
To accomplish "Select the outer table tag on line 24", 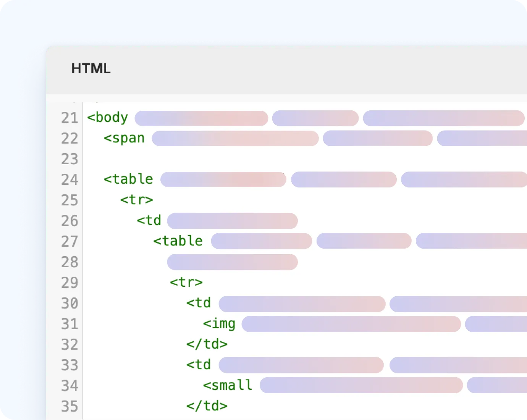I will [128, 179].
